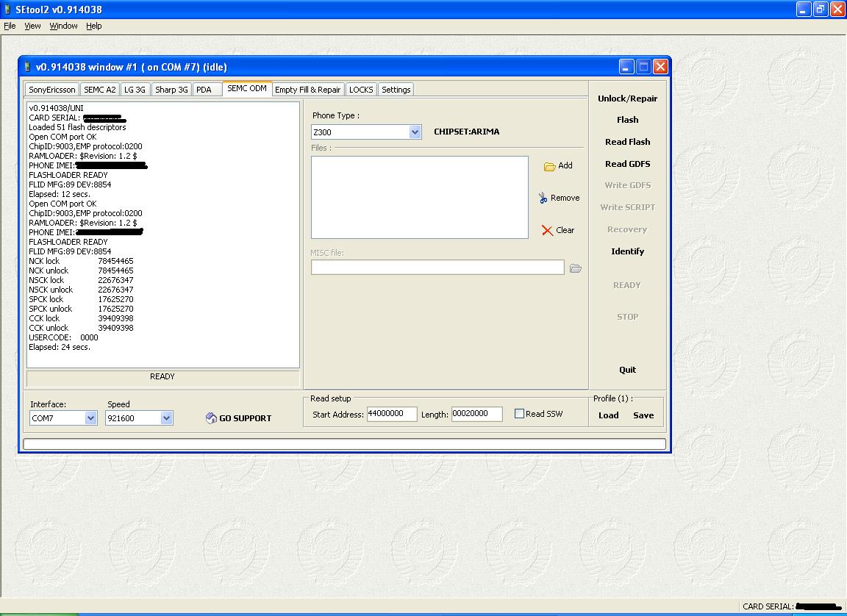Click the Remove file label

(x=565, y=198)
